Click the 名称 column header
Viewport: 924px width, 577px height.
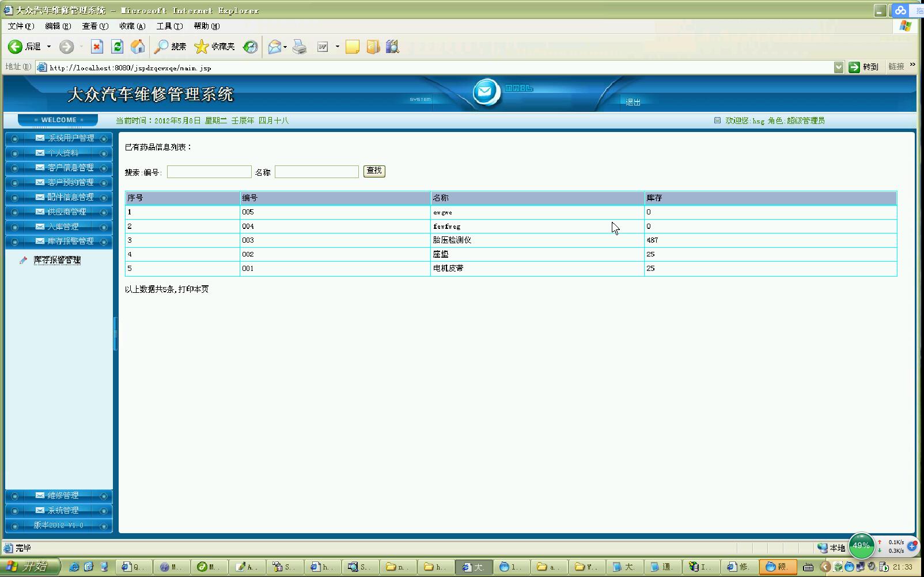[x=537, y=198]
